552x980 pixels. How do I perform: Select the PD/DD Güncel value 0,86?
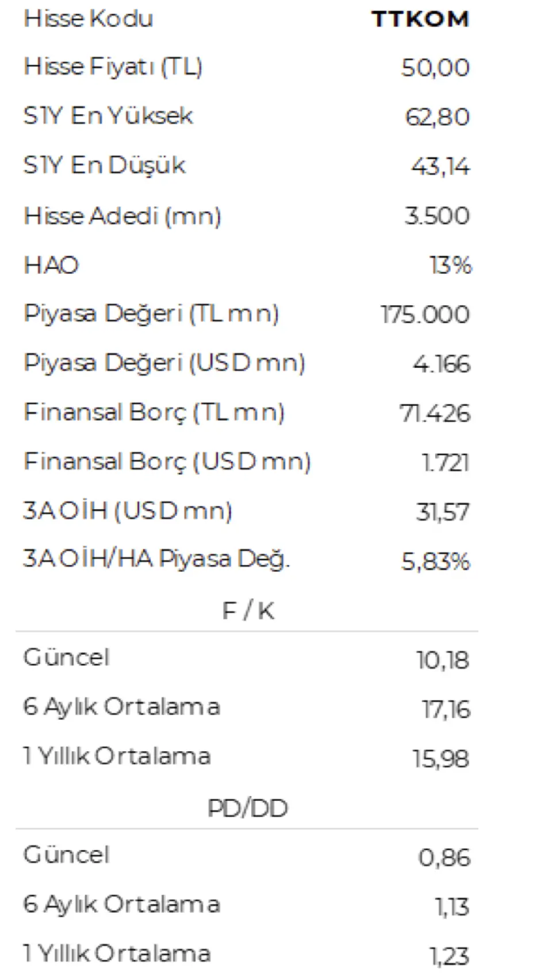coord(444,858)
